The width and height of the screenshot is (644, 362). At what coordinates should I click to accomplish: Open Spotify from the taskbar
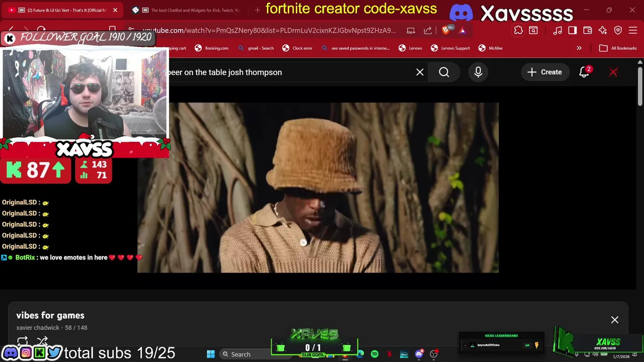click(x=374, y=354)
